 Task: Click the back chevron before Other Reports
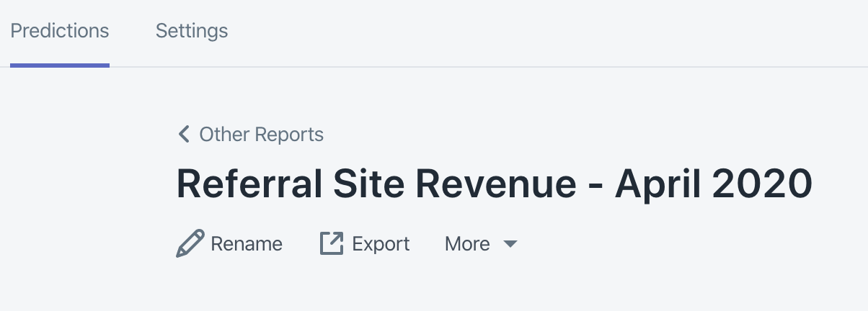tap(184, 134)
